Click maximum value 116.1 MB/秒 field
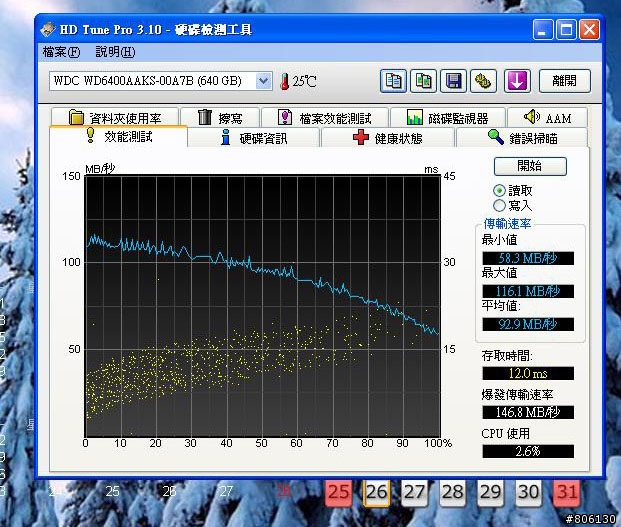Screen dimensions: 621x527 pos(528,291)
